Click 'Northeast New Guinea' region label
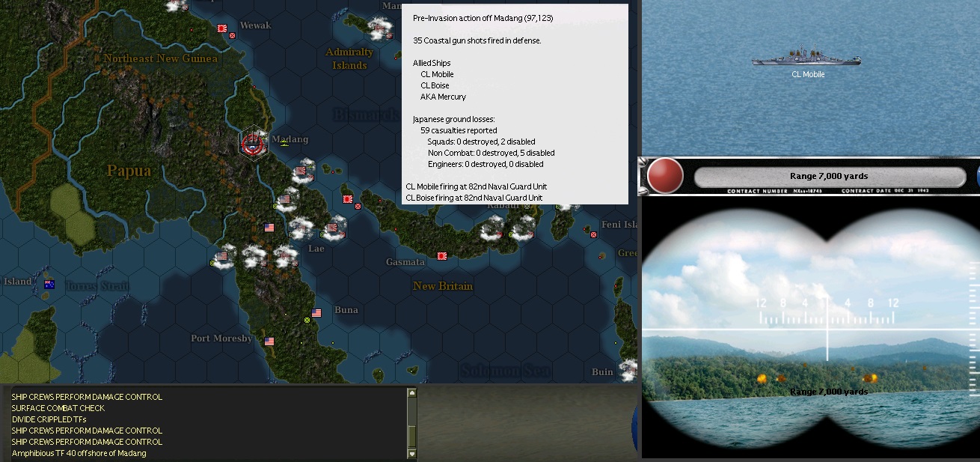This screenshot has width=980, height=462. (x=161, y=58)
